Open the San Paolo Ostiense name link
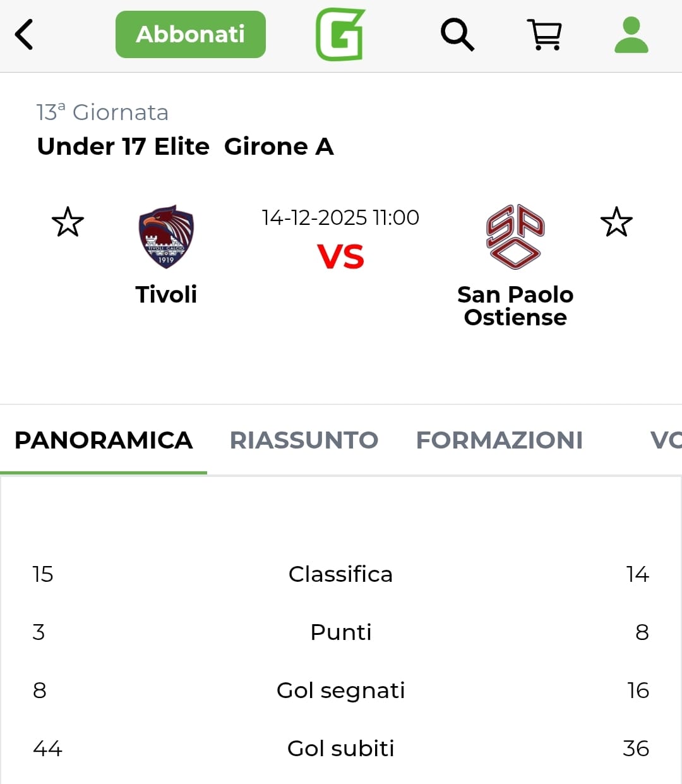 click(515, 306)
